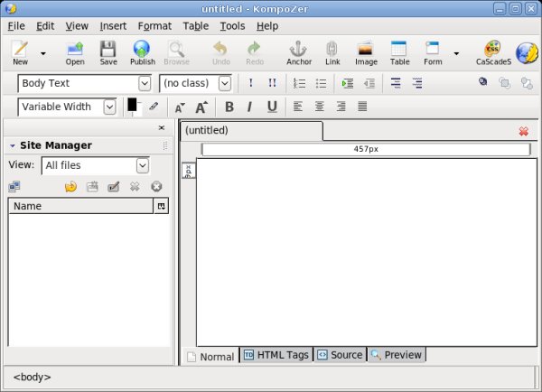The width and height of the screenshot is (542, 392).
Task: Toggle underline text formatting
Action: pyautogui.click(x=272, y=107)
